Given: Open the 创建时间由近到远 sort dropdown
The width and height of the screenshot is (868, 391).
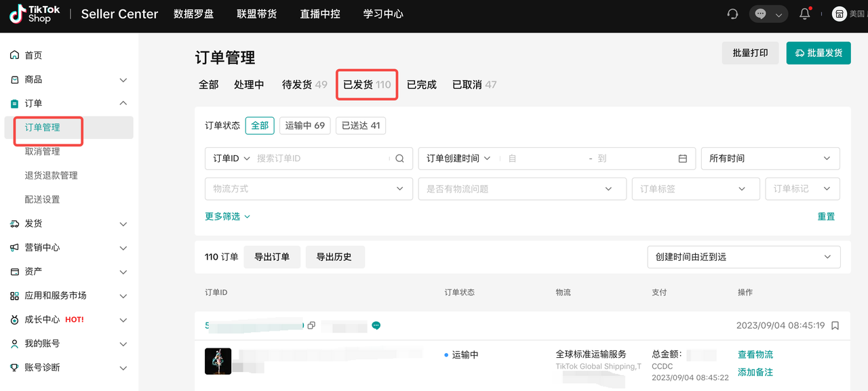Looking at the screenshot, I should (743, 258).
